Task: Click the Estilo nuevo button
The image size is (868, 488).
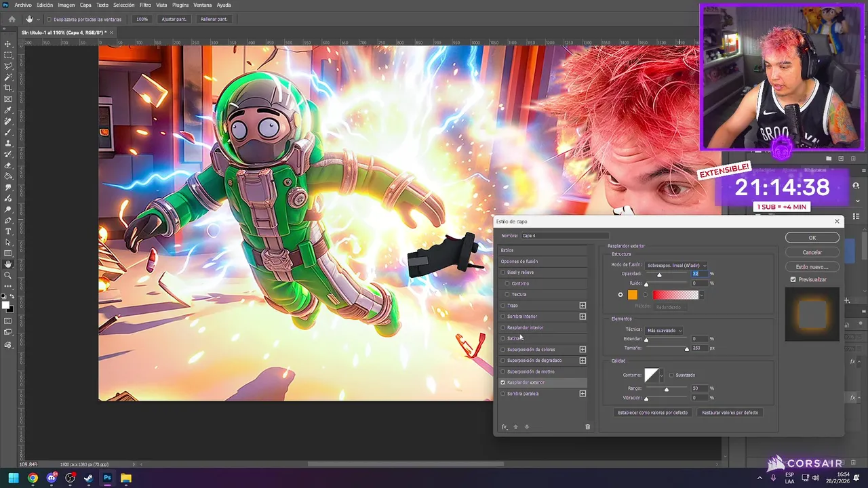Action: pyautogui.click(x=812, y=267)
